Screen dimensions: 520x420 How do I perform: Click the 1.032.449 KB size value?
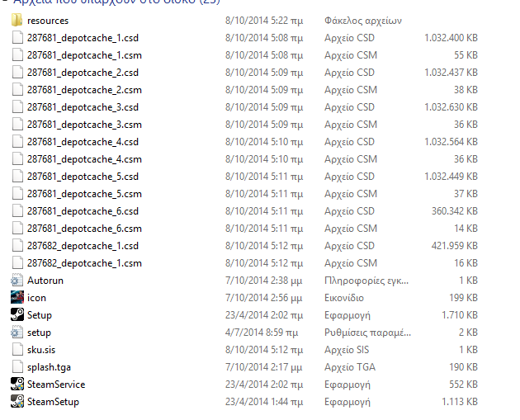tap(451, 177)
